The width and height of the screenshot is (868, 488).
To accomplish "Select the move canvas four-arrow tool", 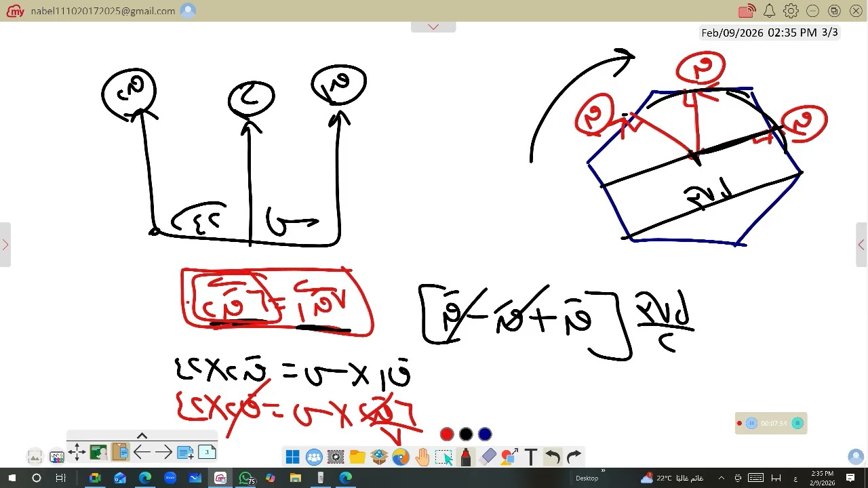I will pyautogui.click(x=77, y=452).
